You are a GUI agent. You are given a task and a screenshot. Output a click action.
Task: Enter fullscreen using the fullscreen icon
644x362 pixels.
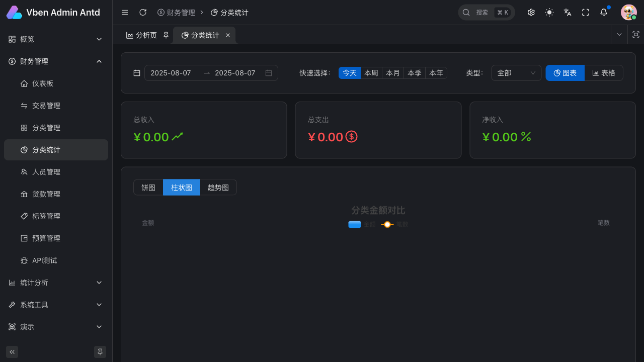coord(586,13)
